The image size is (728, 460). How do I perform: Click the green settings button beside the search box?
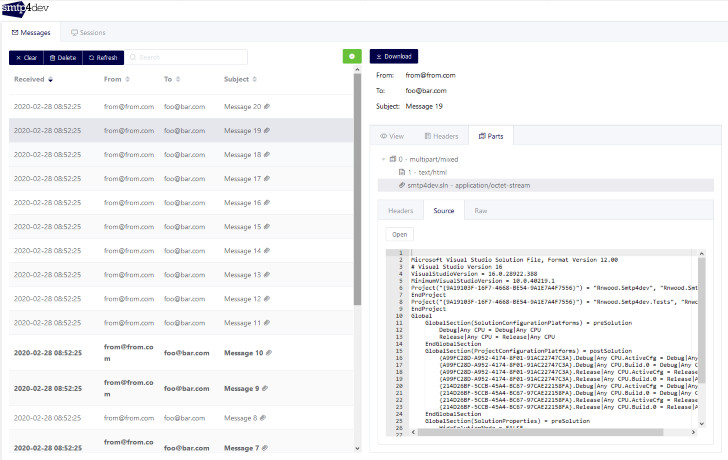pyautogui.click(x=352, y=56)
